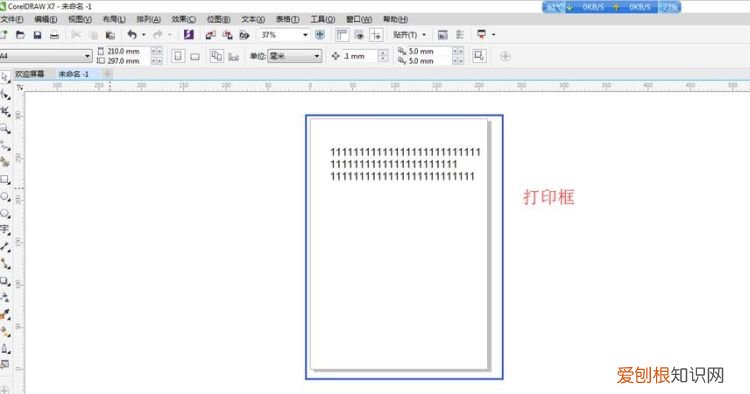
Task: Click the Paste clipboard icon
Action: [110, 35]
